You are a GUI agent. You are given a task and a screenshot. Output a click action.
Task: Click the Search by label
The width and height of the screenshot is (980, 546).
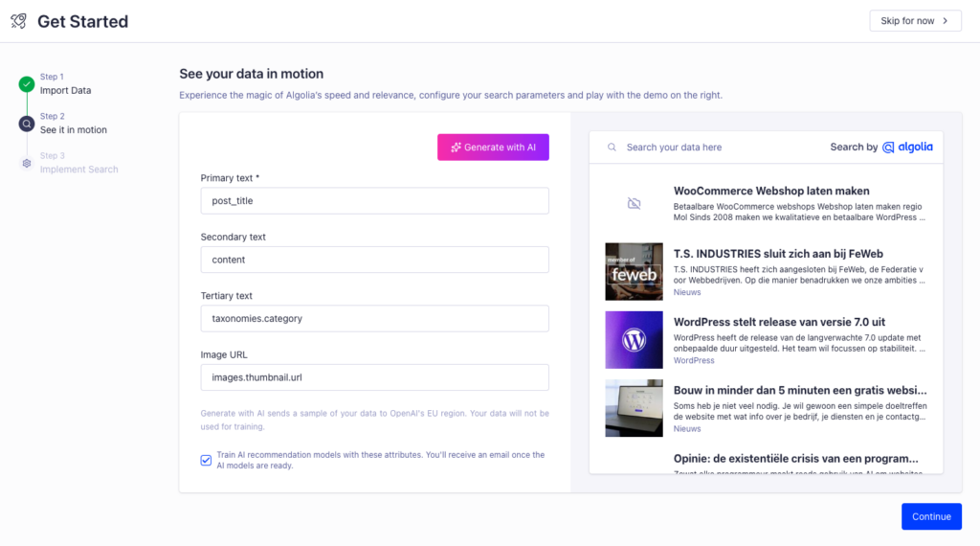[x=854, y=147]
